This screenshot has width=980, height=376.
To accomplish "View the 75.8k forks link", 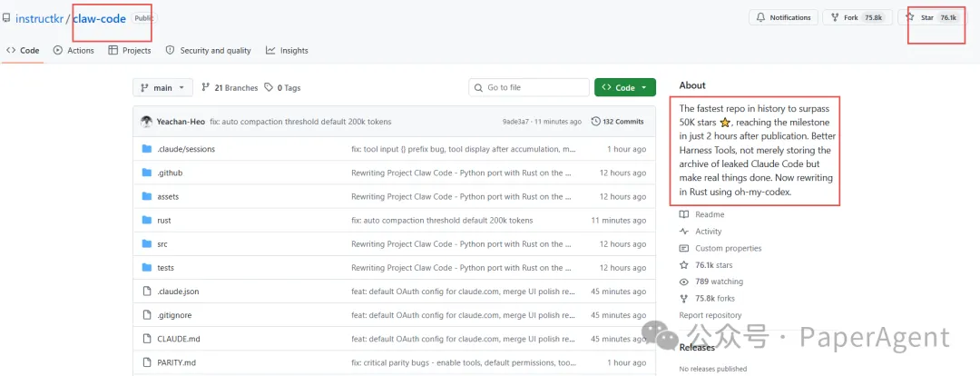I will 715,299.
